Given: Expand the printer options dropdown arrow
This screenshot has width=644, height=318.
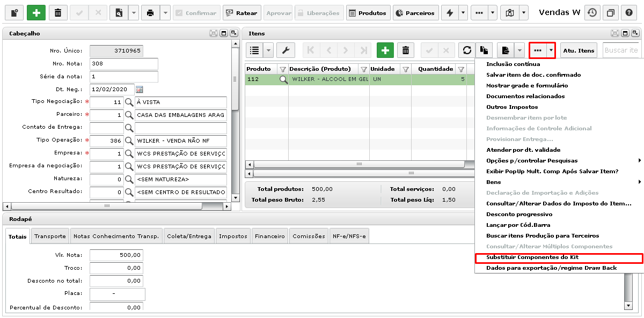Looking at the screenshot, I should 165,13.
